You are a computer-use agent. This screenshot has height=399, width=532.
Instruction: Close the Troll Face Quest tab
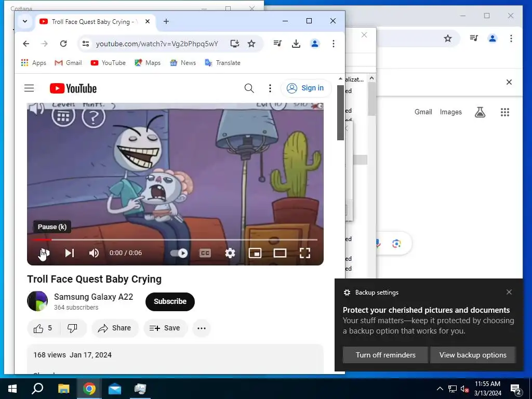click(x=148, y=21)
